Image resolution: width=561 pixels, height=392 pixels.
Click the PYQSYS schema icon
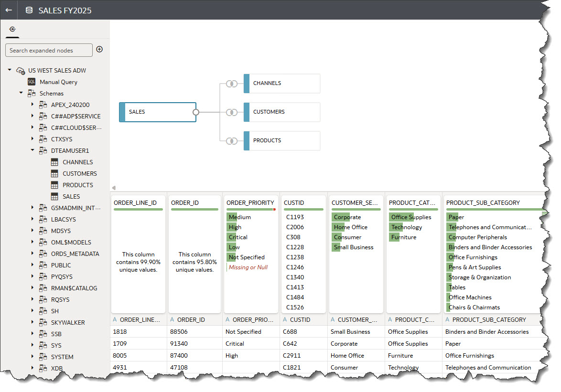pyautogui.click(x=43, y=276)
